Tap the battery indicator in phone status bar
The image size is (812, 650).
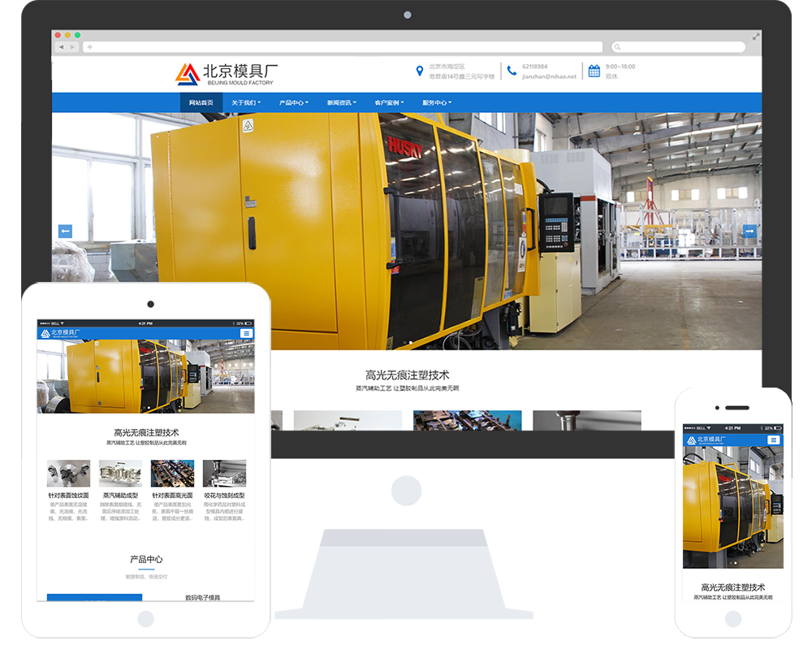coord(778,428)
